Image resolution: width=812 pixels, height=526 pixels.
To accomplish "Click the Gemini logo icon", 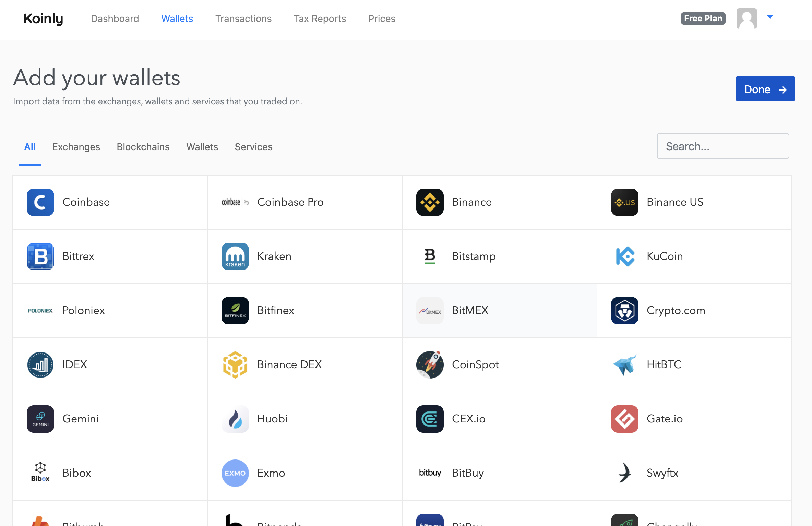I will (40, 419).
